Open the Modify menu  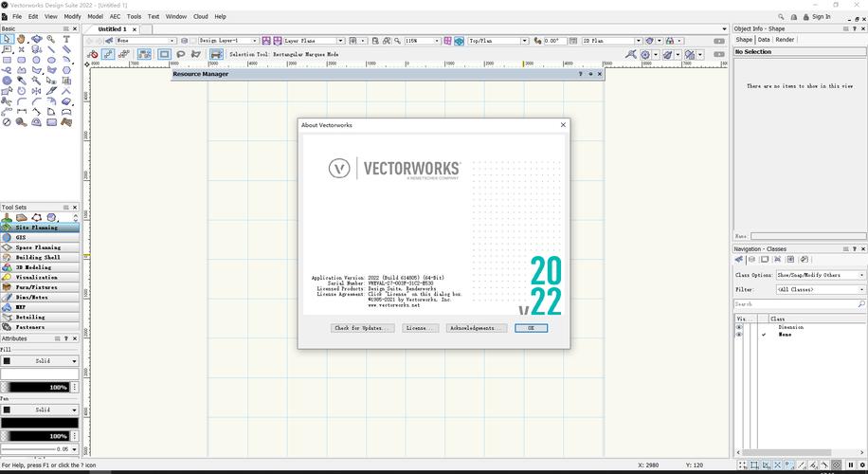click(72, 17)
